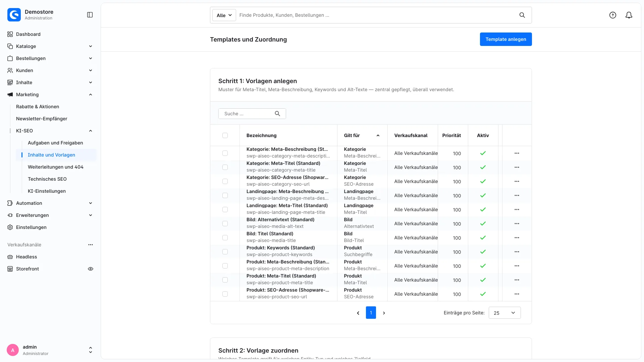Open actions menu for Bild: Alternativtext row
This screenshot has height=362, width=644.
click(517, 224)
